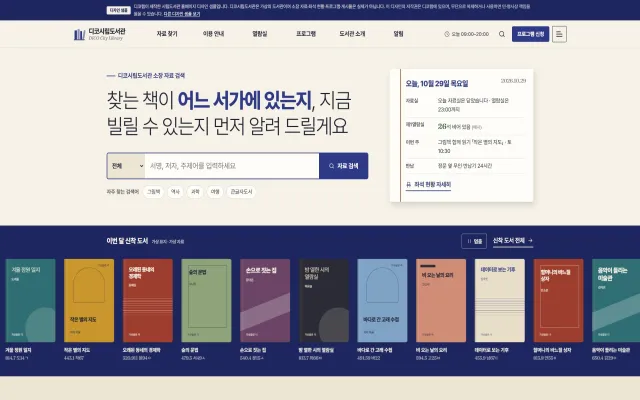Screen dimensions: 640x400
Task: Open the 숲의 문법 green book cover
Action: (206, 300)
